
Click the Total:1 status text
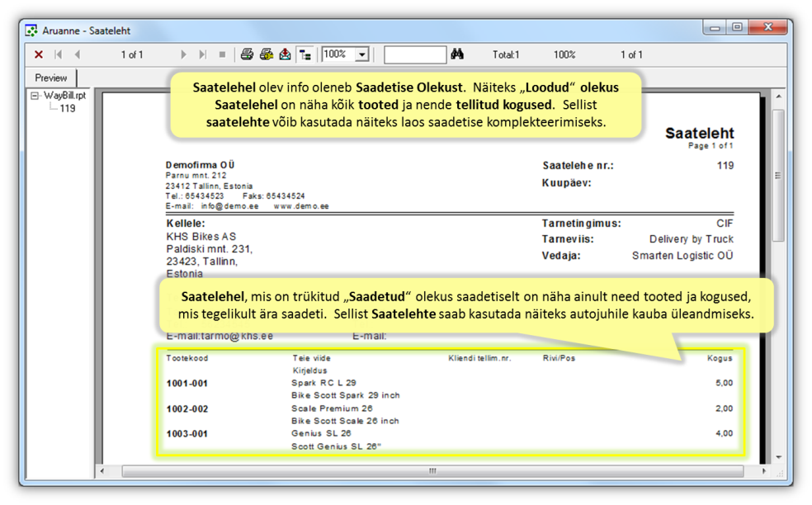pyautogui.click(x=505, y=55)
